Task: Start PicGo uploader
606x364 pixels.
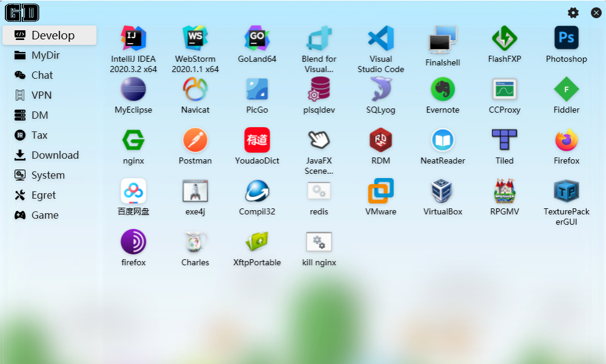Action: 257,89
